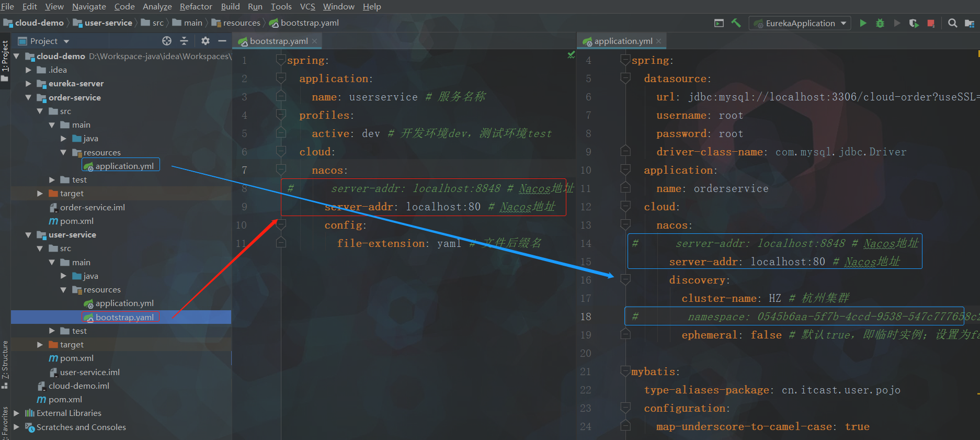Close the application.yml editor tab
The width and height of the screenshot is (980, 440).
659,41
